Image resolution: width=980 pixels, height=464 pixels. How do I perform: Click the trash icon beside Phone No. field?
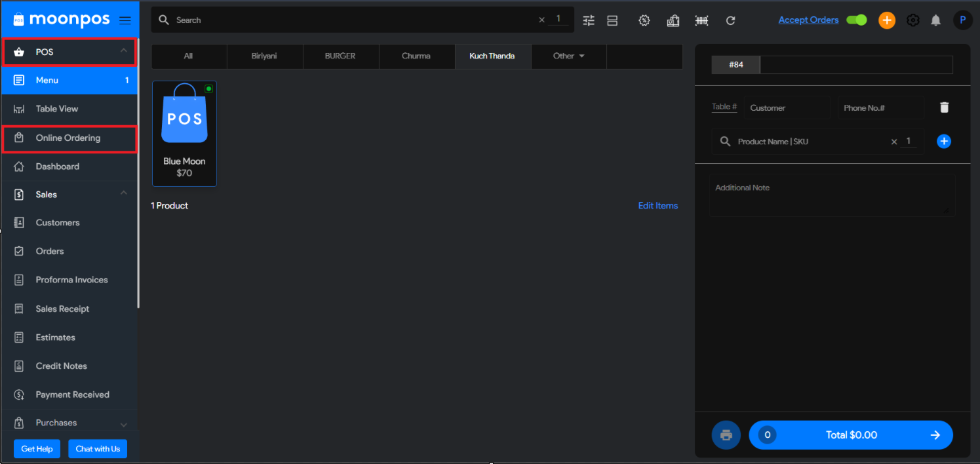tap(944, 107)
